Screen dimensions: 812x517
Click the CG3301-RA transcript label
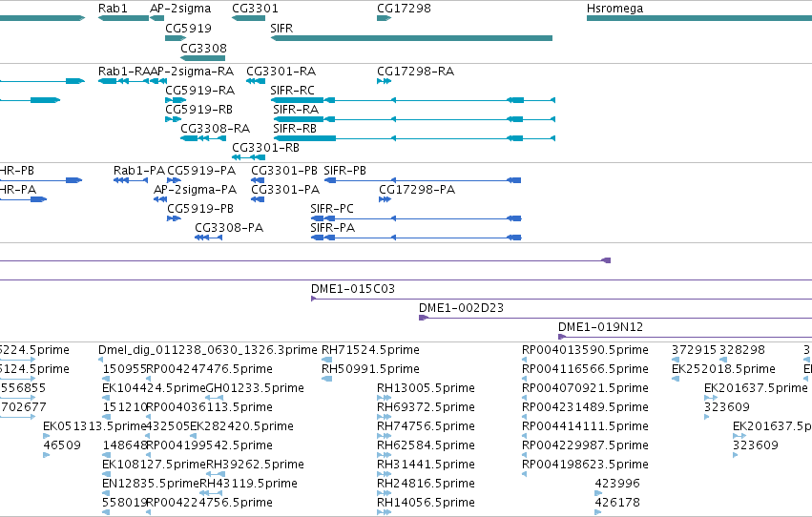(281, 72)
